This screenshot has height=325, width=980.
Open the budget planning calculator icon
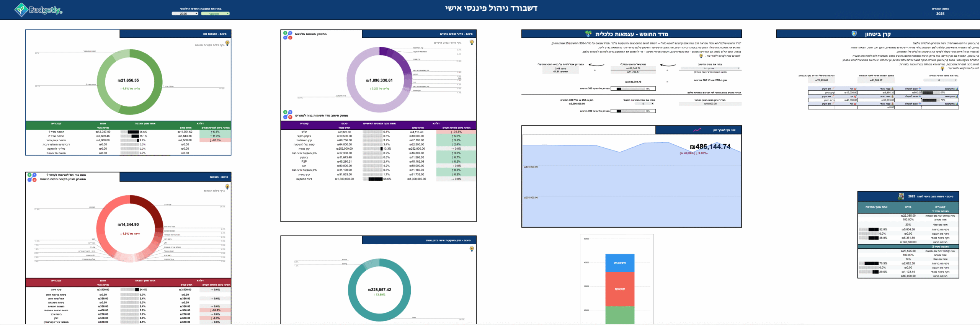coord(32,177)
